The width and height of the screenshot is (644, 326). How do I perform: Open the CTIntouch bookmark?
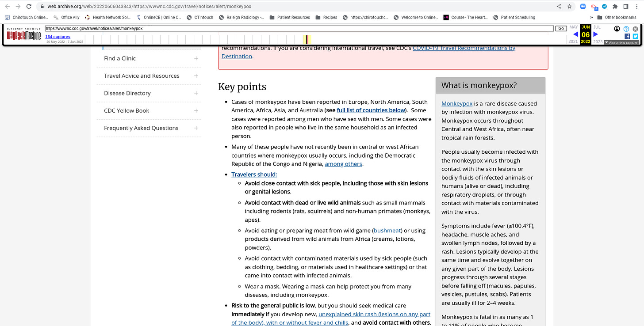pos(200,17)
